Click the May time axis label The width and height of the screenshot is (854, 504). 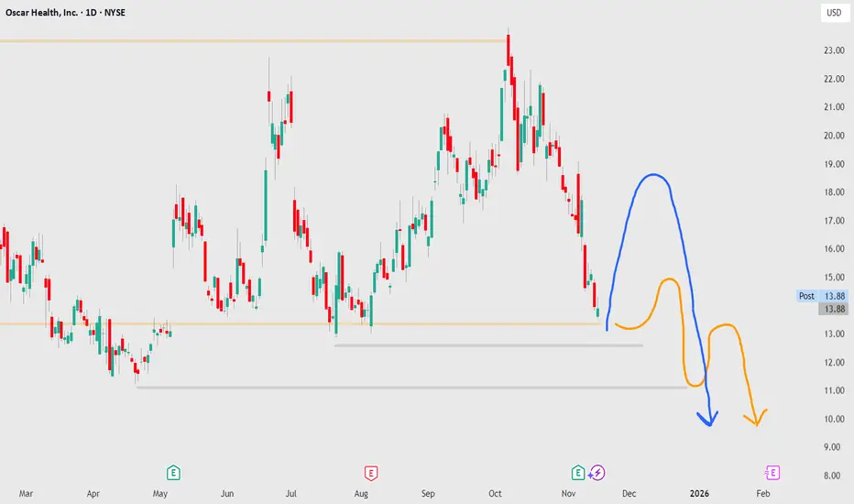coord(160,494)
